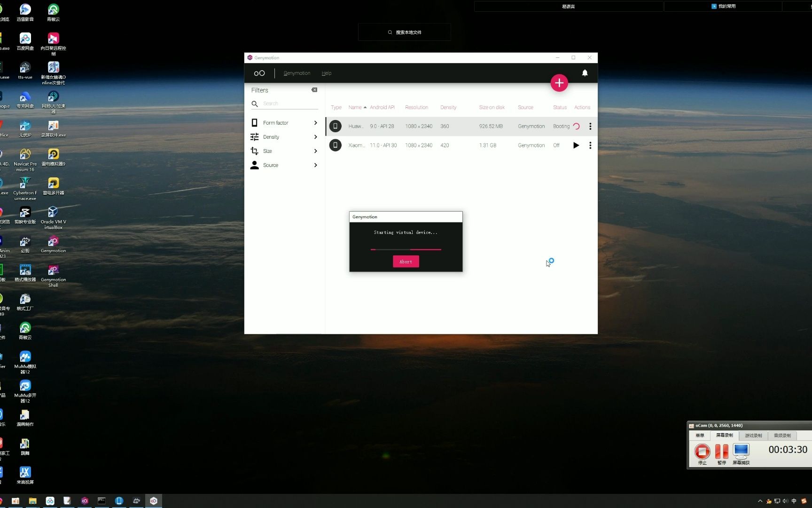Image resolution: width=812 pixels, height=508 pixels.
Task: Open the Genymotion menu
Action: pos(297,73)
